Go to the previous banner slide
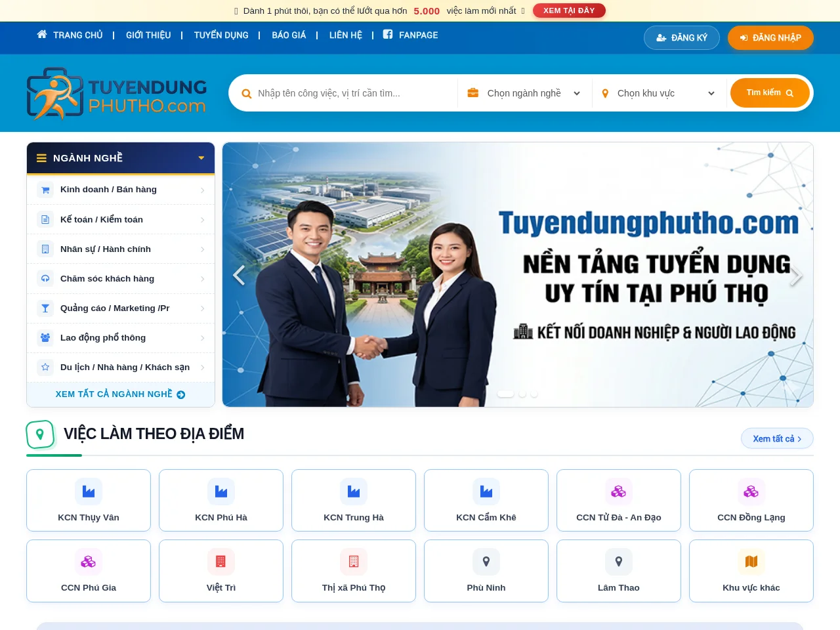This screenshot has height=630, width=840. tap(239, 275)
